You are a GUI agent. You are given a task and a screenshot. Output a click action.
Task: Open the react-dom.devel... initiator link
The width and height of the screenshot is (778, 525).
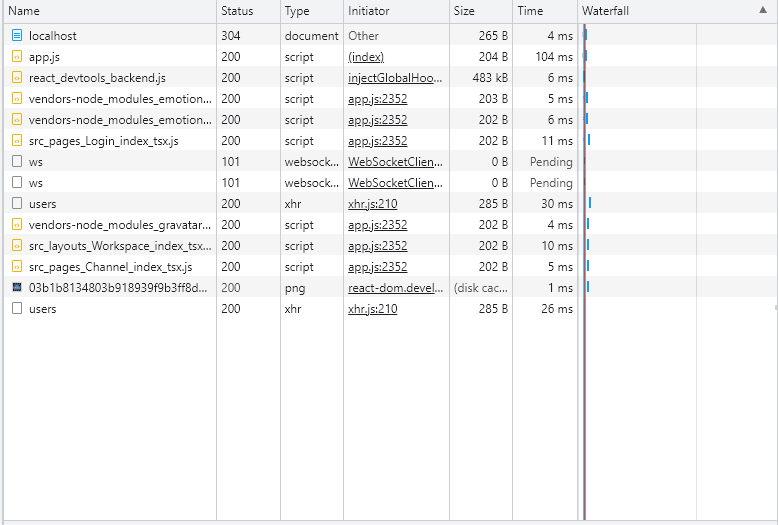pos(395,288)
